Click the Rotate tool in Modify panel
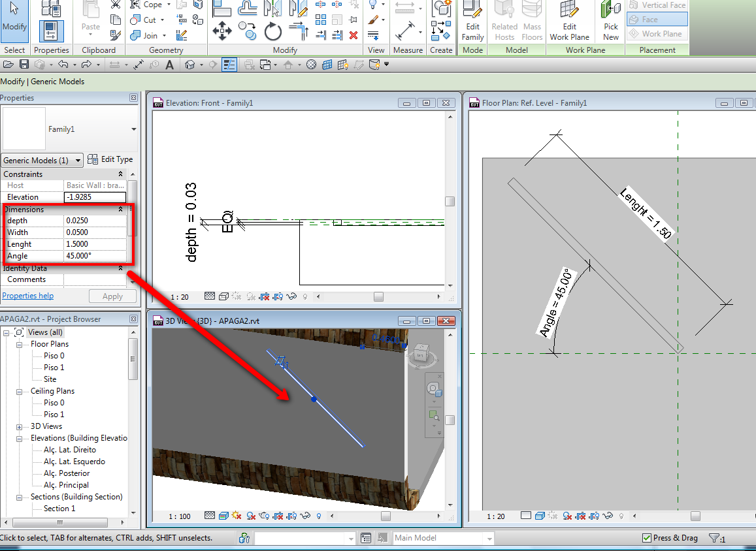Viewport: 756px width, 551px height. tap(272, 31)
